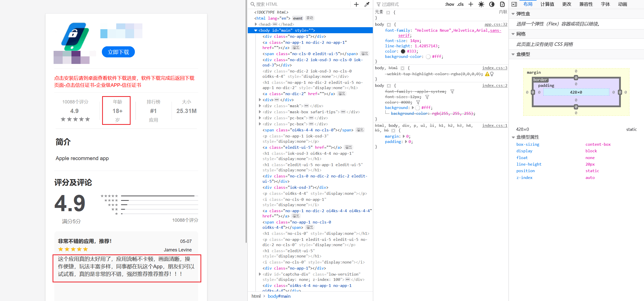This screenshot has width=644, height=301.
Task: Expand the captcha-div element in tree
Action: click(260, 274)
